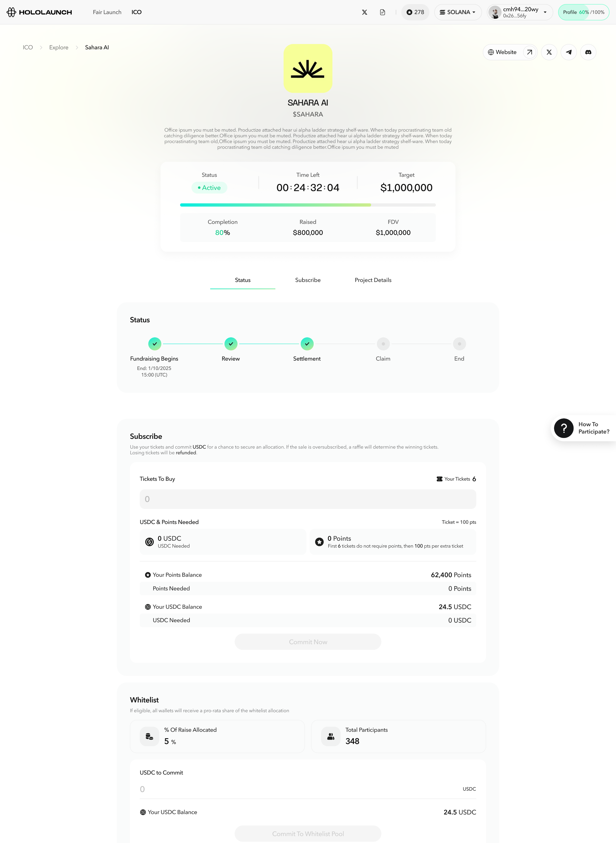The image size is (616, 843).
Task: Open the project's Discord icon
Action: pyautogui.click(x=588, y=52)
